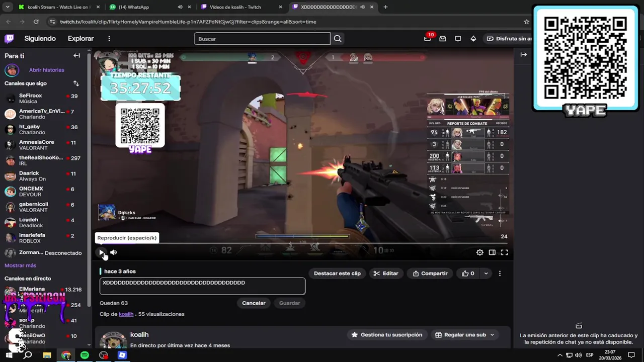Open dropdown arrow next to like count
644x362 pixels.
(x=486, y=274)
